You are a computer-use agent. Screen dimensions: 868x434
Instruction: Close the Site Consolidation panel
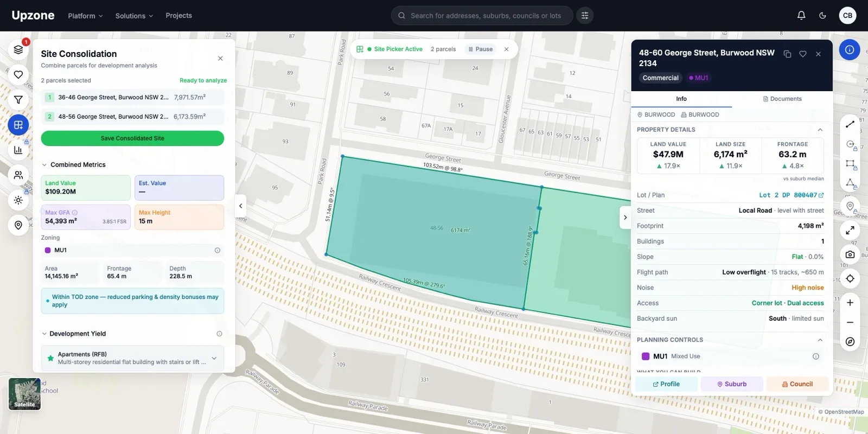coord(220,59)
